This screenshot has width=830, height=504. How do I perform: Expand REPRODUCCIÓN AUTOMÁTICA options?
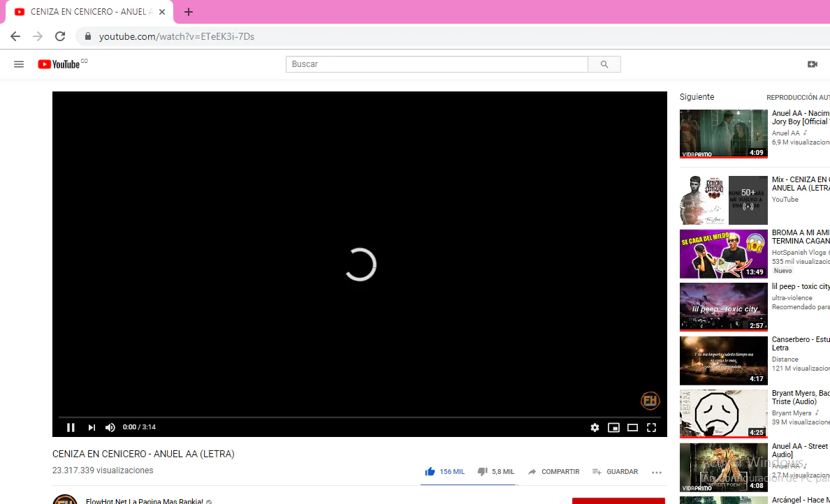tap(798, 97)
